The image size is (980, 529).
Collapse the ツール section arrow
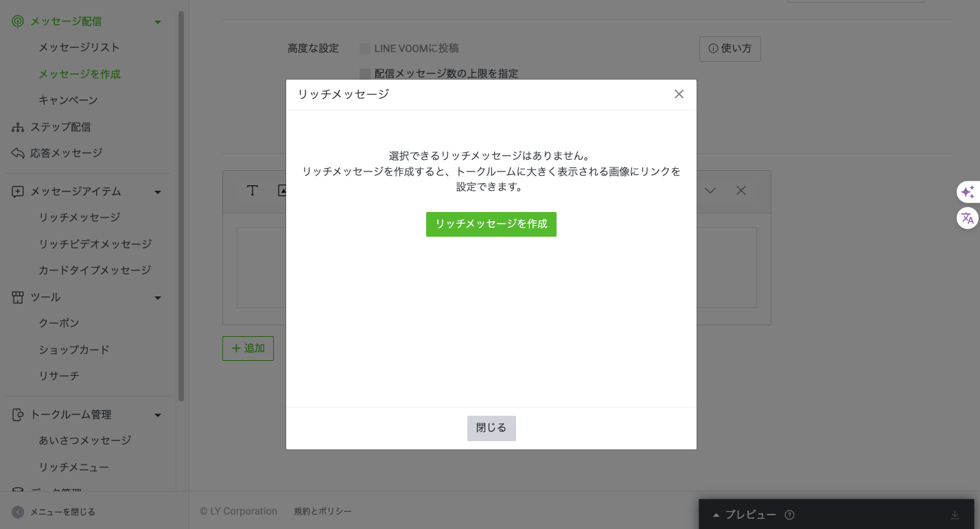point(158,298)
